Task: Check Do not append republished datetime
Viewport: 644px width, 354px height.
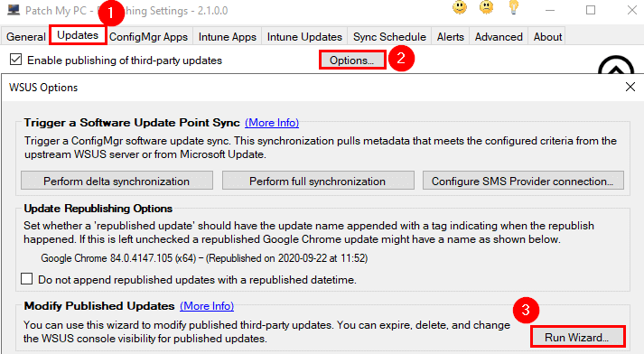Action: pyautogui.click(x=27, y=279)
